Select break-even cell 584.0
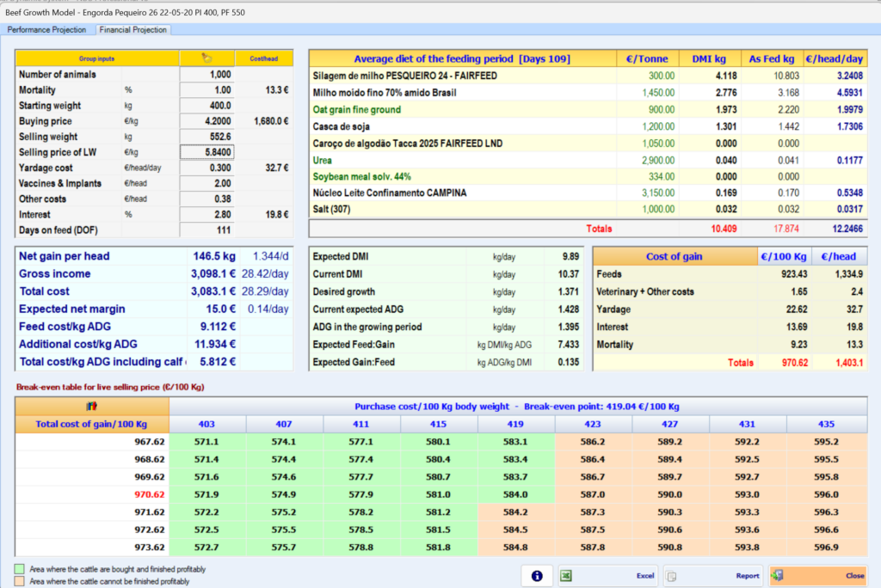Viewport: 881px width, 588px height. [x=515, y=495]
